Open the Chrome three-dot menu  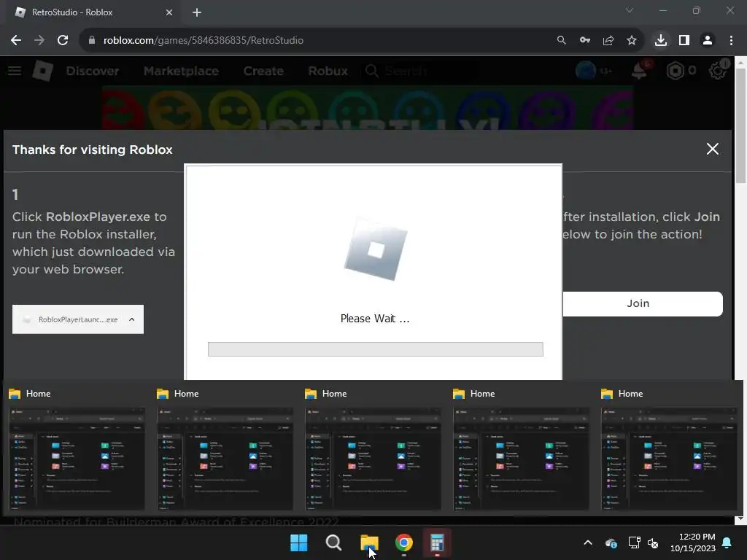(731, 41)
